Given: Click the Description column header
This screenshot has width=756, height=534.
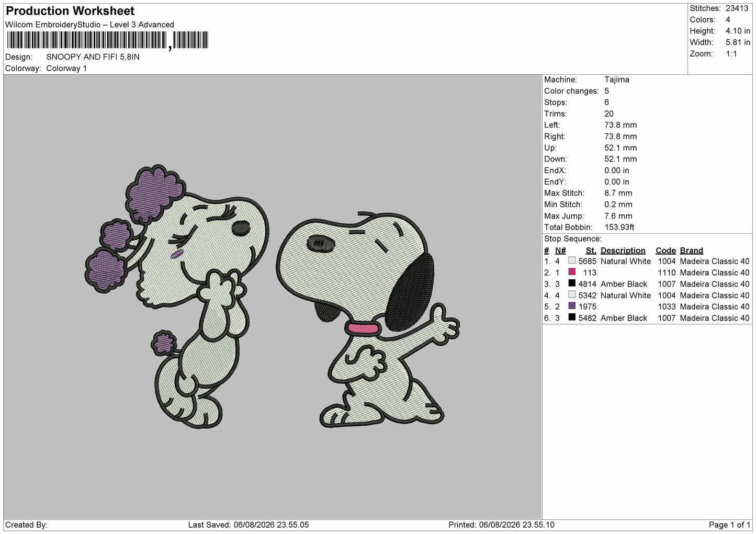Looking at the screenshot, I should 623,251.
